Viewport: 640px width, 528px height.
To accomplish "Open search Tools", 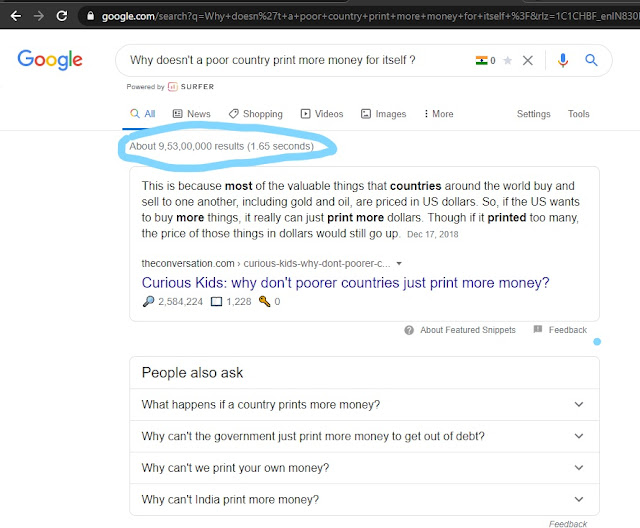I will point(578,114).
